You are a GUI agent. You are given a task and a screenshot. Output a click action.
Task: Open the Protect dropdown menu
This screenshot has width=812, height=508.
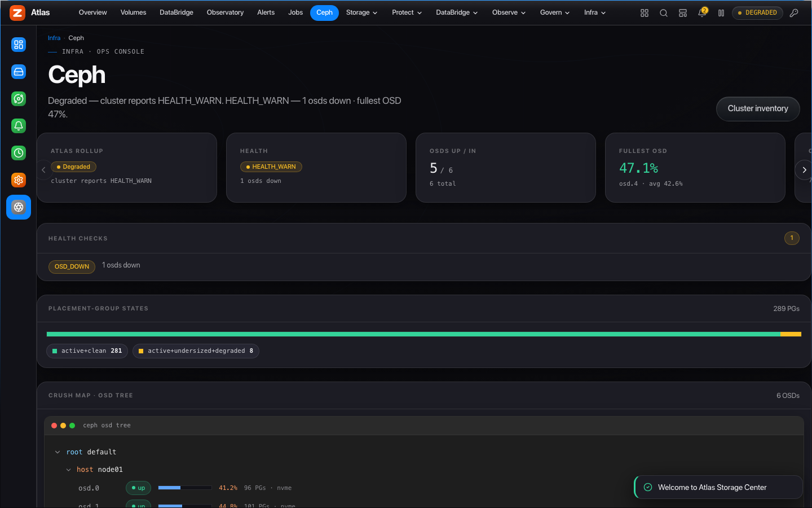pyautogui.click(x=407, y=12)
